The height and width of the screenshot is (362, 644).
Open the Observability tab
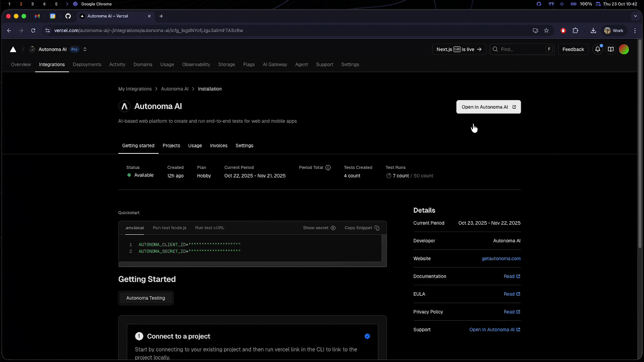coord(196,64)
